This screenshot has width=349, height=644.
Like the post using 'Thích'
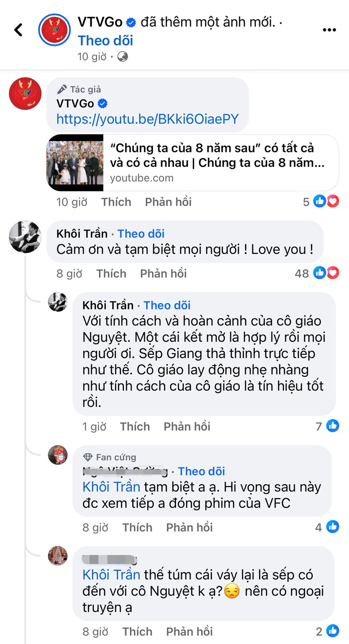[x=116, y=202]
